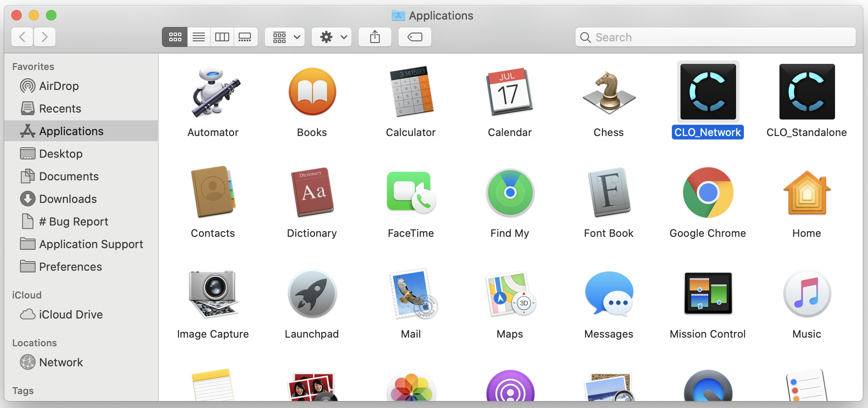Select the Dictionary app icon
Screen dimensions: 868x408
[x=312, y=192]
